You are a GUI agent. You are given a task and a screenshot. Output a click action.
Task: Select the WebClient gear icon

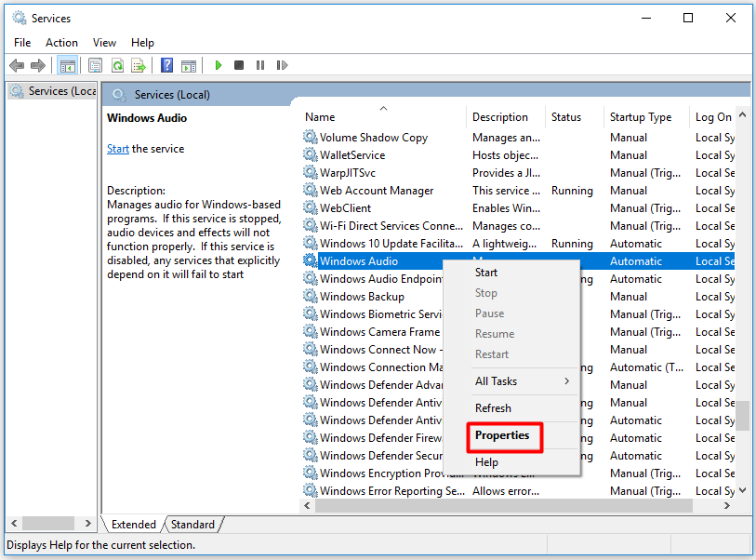coord(310,207)
